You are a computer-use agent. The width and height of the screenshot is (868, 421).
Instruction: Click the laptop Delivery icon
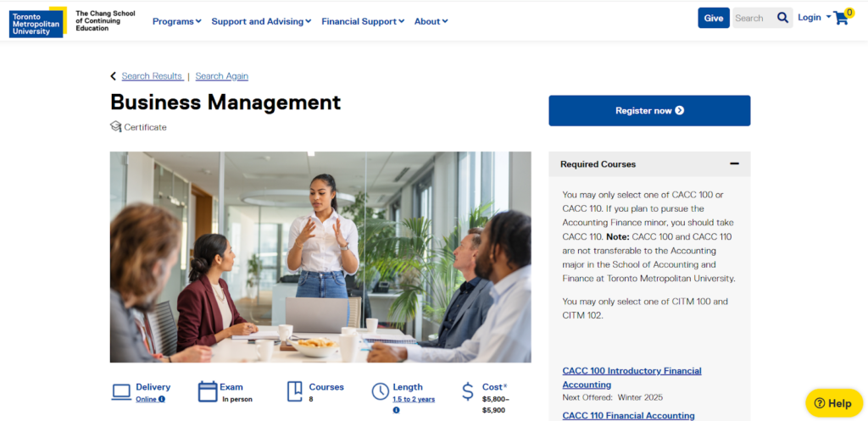[x=121, y=392]
